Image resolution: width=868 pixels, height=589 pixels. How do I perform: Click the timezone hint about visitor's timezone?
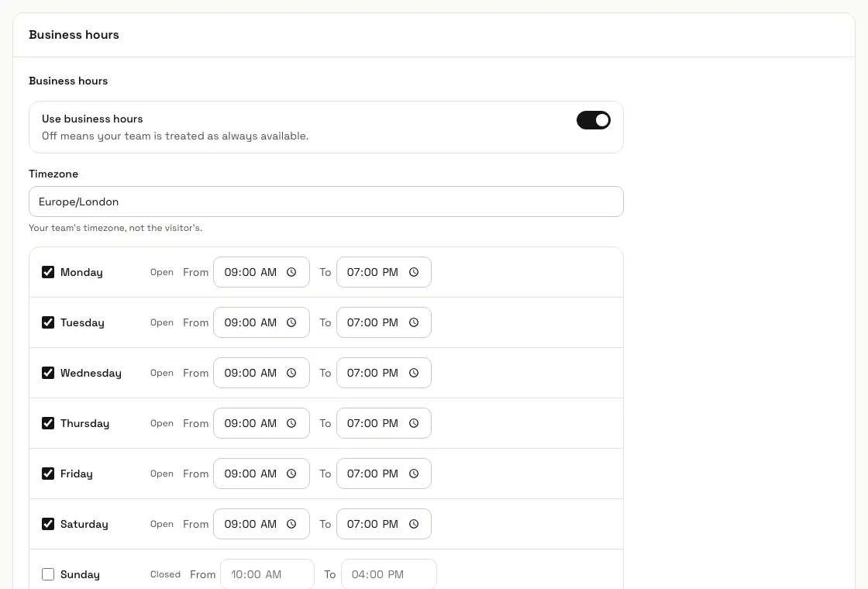pos(115,228)
